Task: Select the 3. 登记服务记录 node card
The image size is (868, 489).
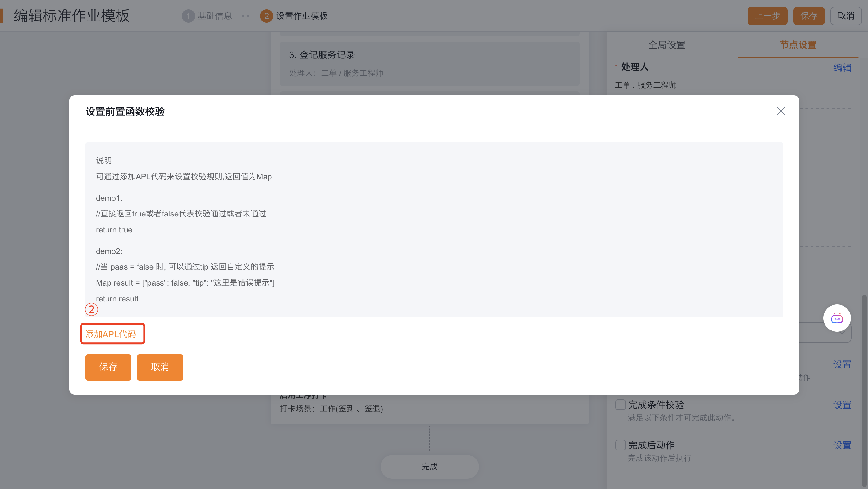Action: coord(429,63)
